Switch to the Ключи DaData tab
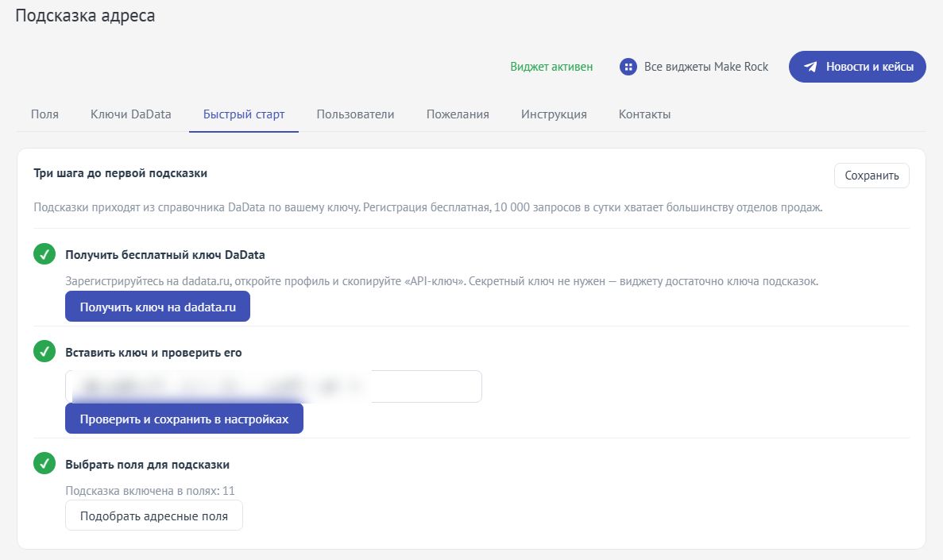 (x=130, y=114)
